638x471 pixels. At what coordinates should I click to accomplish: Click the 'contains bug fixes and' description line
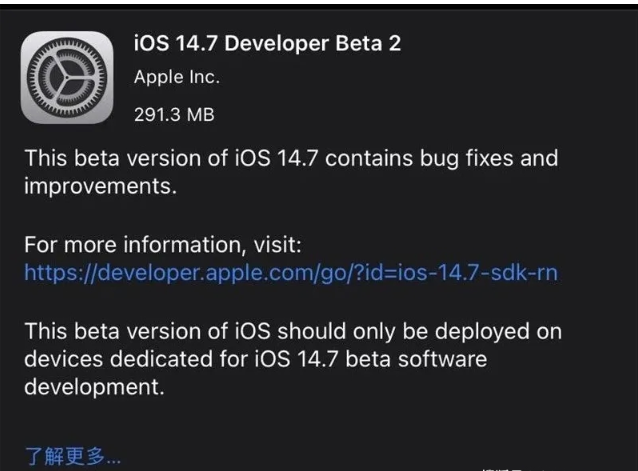[x=441, y=158]
